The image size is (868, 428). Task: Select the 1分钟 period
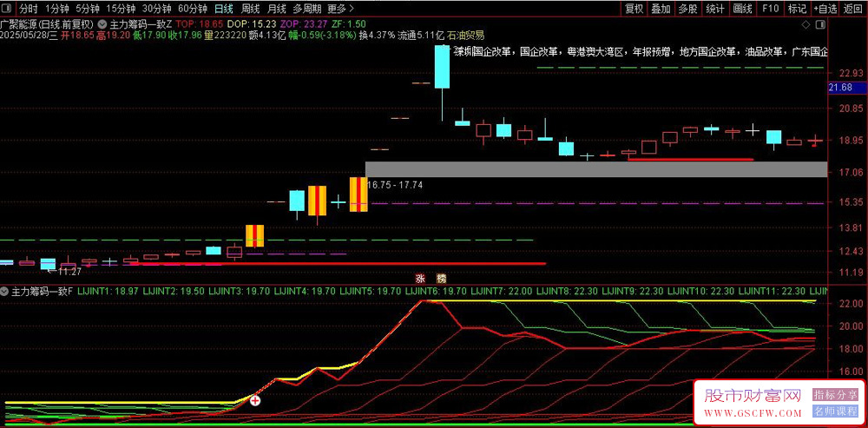click(x=56, y=9)
